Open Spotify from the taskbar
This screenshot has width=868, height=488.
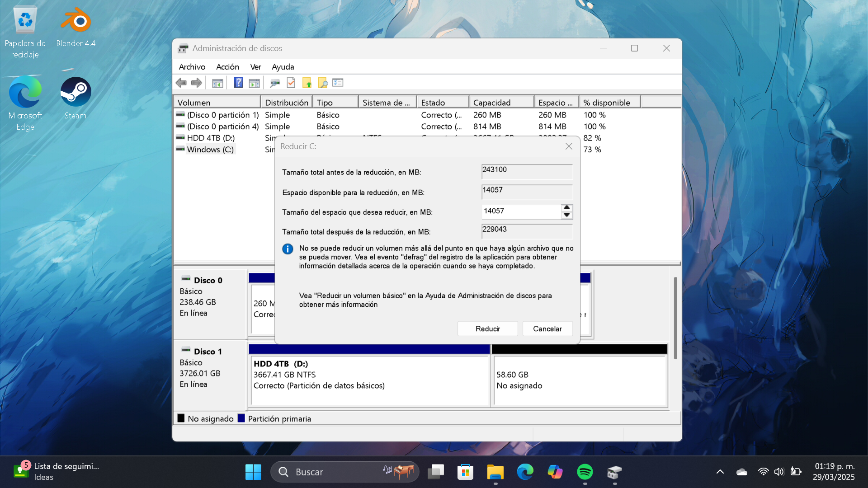585,472
